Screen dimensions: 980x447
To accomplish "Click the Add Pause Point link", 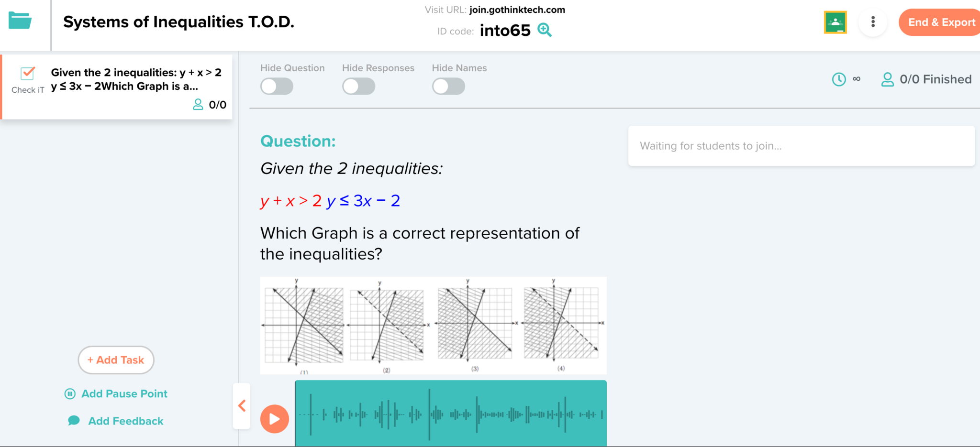I will tap(124, 394).
